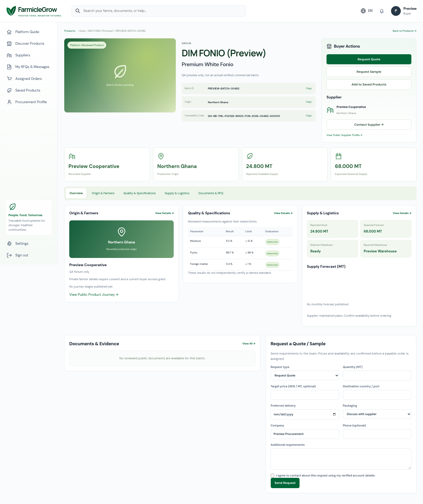
Task: Switch to Supply & Logistics tab
Action: [177, 193]
